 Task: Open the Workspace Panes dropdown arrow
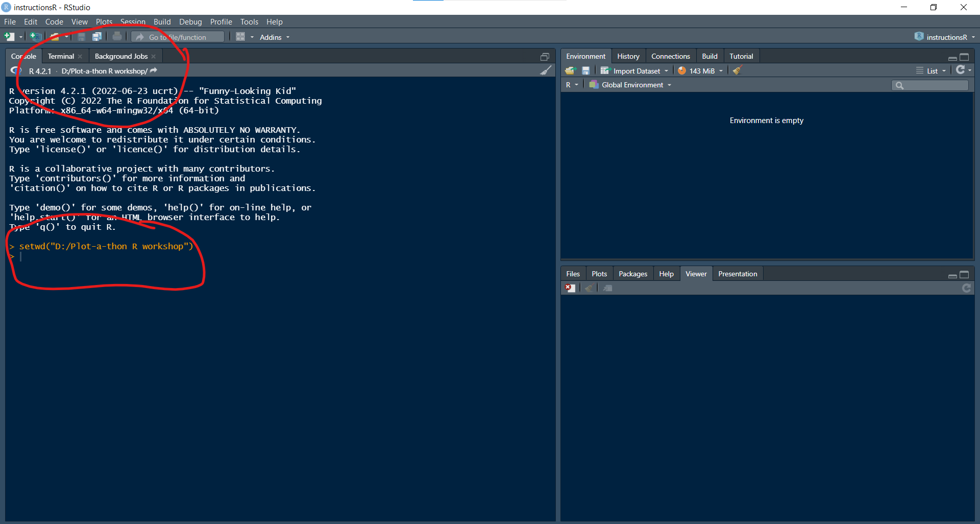point(252,37)
